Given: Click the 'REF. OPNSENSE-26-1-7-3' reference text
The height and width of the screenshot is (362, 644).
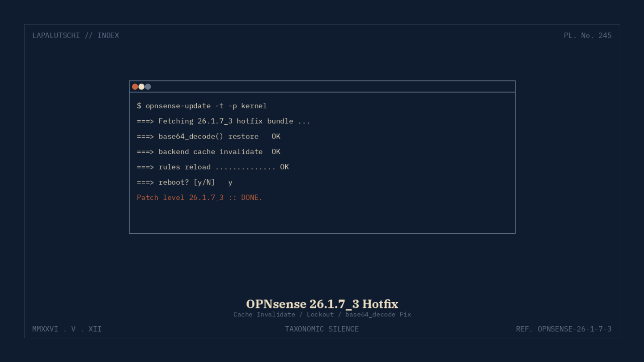Looking at the screenshot, I should (563, 329).
